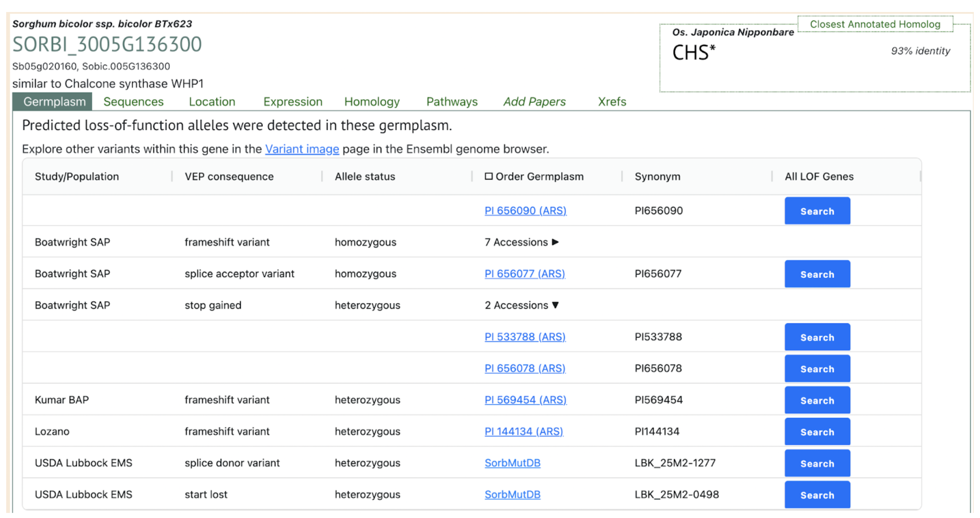
Task: Click the SORBI_3005G136300 gene title
Action: [x=107, y=44]
